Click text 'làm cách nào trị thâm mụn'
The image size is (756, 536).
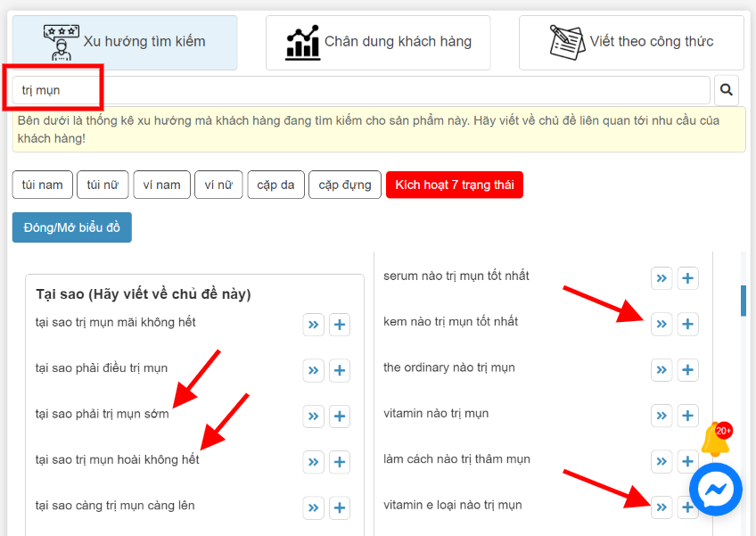456,459
